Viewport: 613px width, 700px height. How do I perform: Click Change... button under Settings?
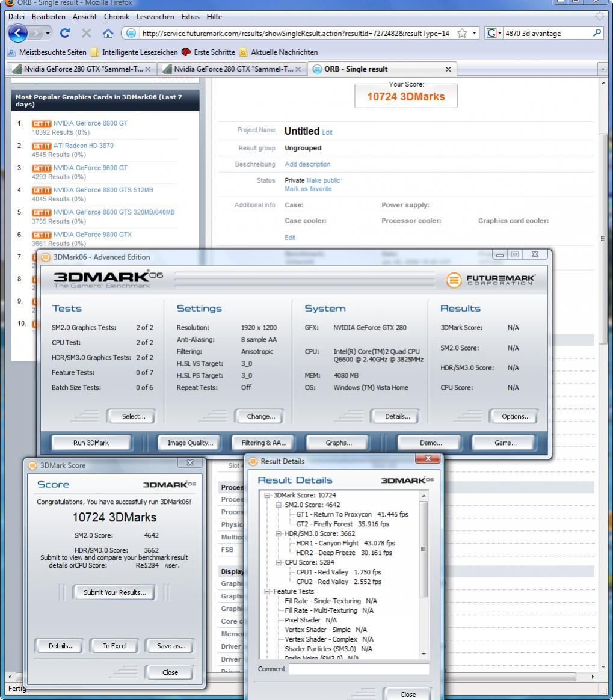point(259,416)
